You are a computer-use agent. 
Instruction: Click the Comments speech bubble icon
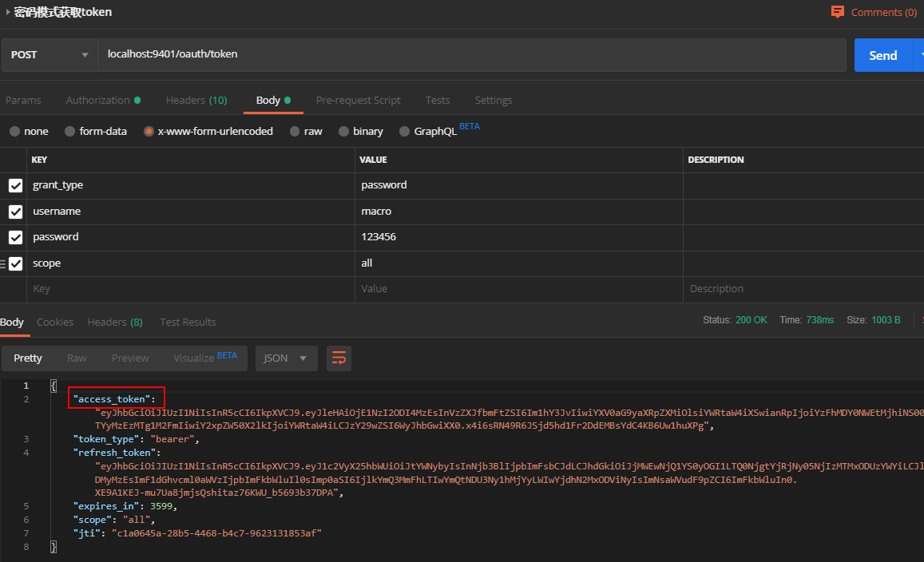(x=838, y=12)
